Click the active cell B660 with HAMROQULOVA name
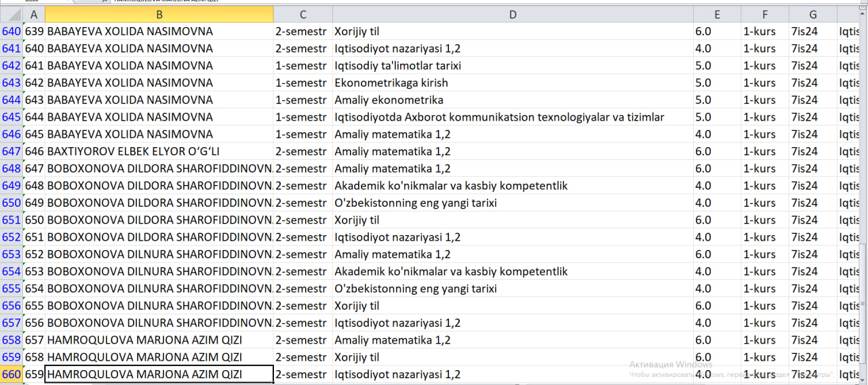The width and height of the screenshot is (868, 385). [x=159, y=374]
